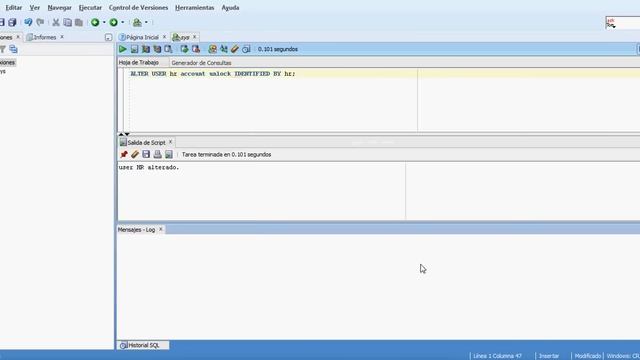Click the green Back navigation button

tap(95, 22)
